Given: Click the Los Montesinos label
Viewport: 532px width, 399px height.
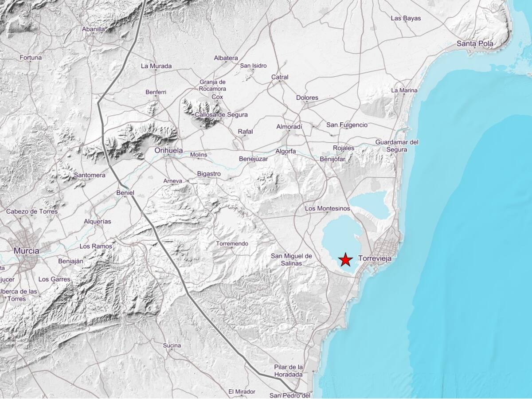Looking at the screenshot, I should [x=327, y=208].
